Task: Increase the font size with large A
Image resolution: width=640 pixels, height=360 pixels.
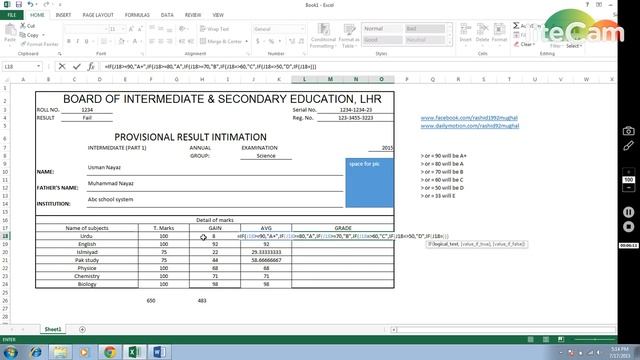Action: coord(131,29)
